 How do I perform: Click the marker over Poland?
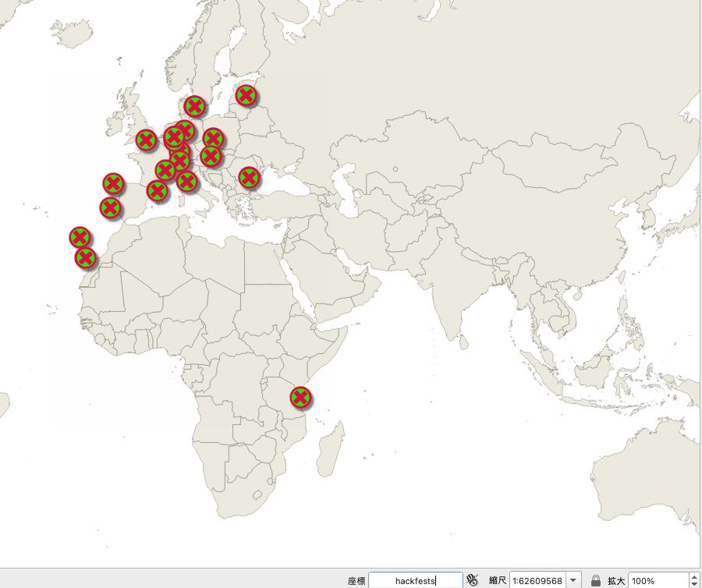[x=213, y=138]
